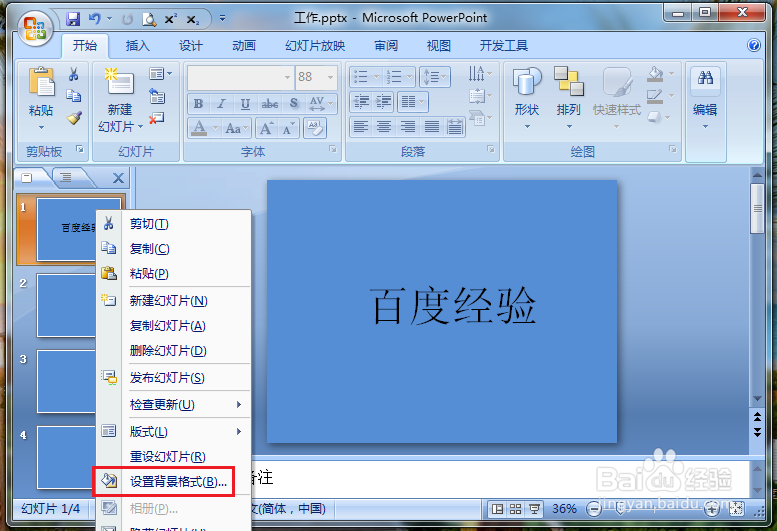Click the Paste (粘贴) clipboard icon
Image resolution: width=777 pixels, height=531 pixels.
41,82
